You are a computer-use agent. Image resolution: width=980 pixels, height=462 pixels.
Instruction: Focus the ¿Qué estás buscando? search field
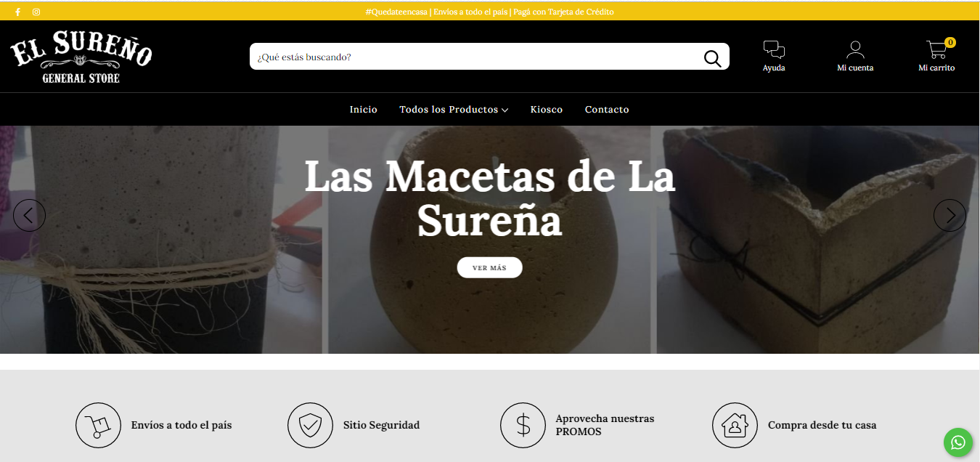pyautogui.click(x=475, y=57)
